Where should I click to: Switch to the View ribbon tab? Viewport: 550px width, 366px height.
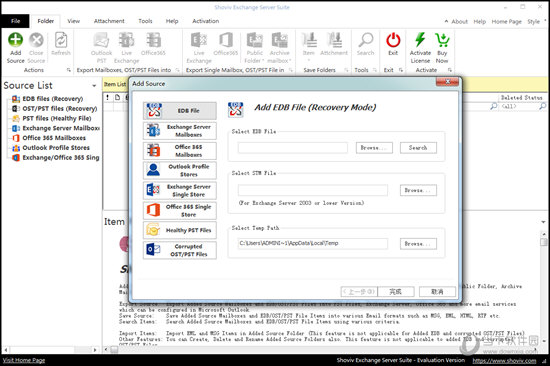click(73, 21)
